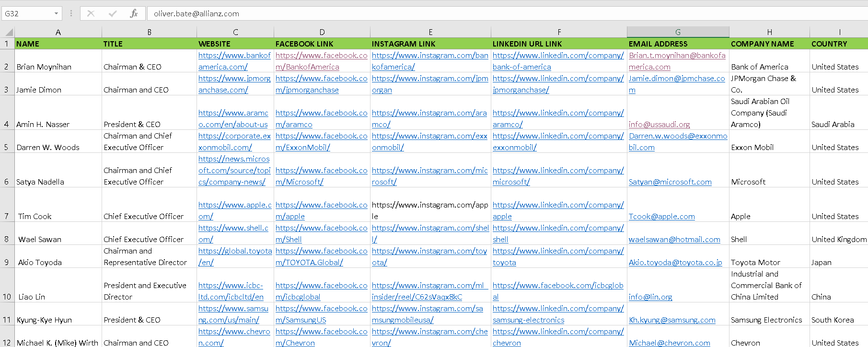Select the Japan country cell

(x=839, y=256)
